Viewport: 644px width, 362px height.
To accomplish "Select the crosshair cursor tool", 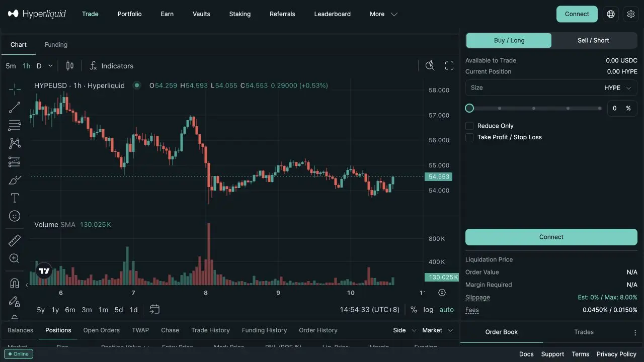I will coord(15,90).
